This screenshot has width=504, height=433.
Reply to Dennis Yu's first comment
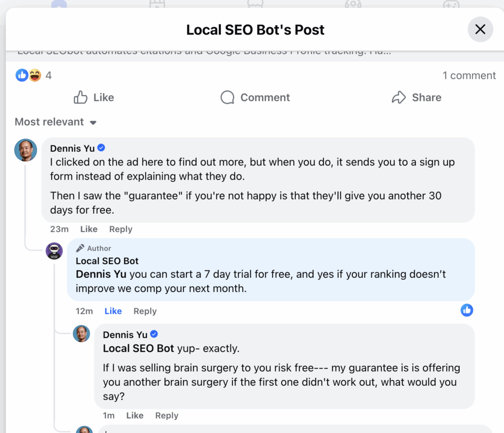(121, 229)
